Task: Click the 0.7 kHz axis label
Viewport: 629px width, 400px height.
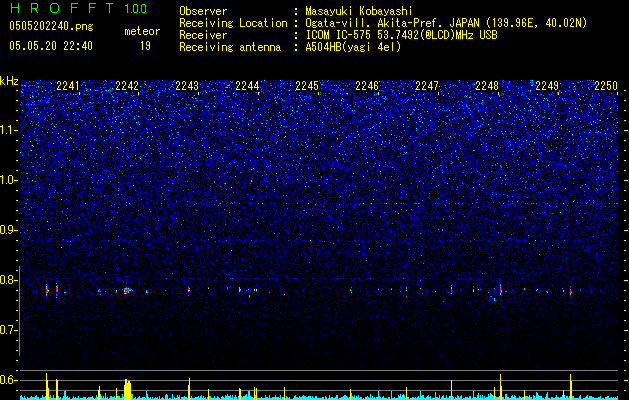Action: [9, 330]
